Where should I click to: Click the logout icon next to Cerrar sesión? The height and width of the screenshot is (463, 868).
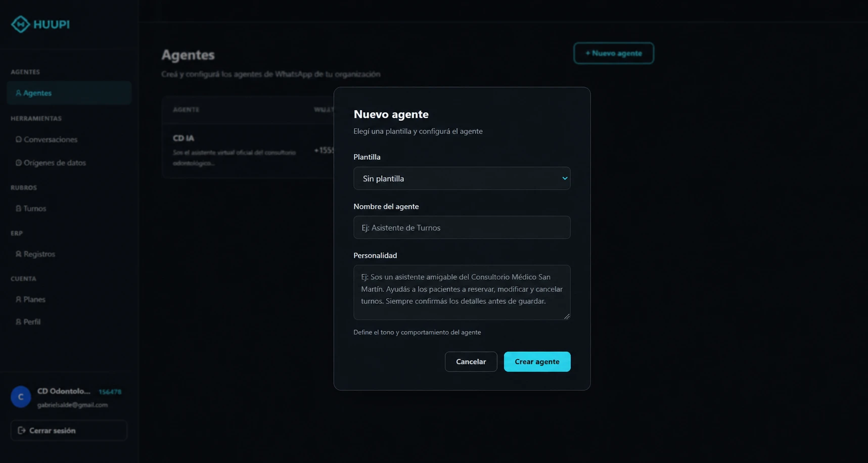21,430
